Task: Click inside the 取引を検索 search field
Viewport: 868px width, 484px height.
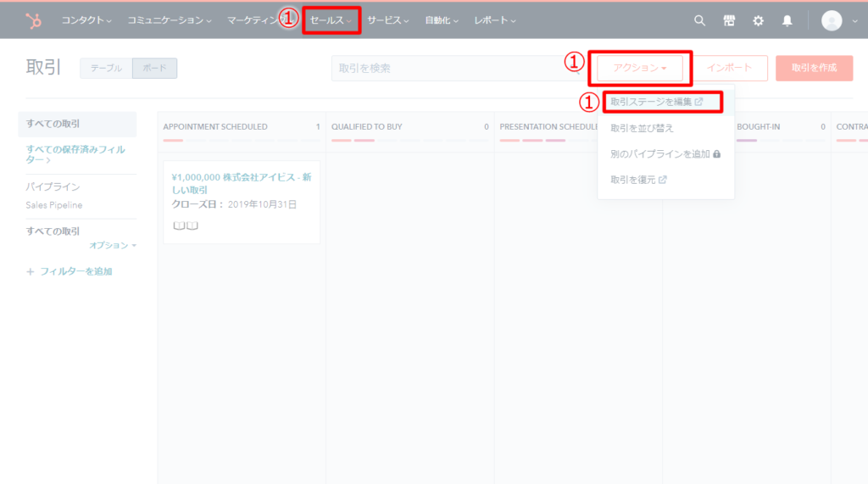Action: [x=457, y=68]
